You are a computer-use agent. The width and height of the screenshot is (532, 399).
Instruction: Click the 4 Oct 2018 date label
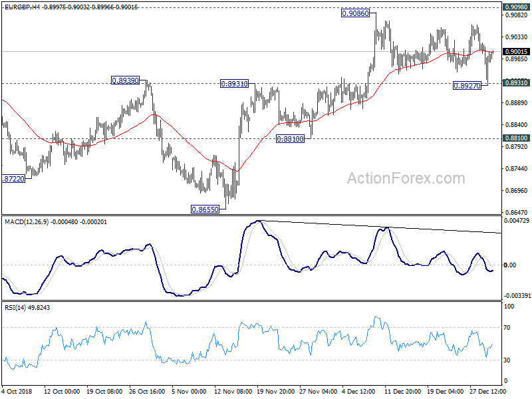17,391
